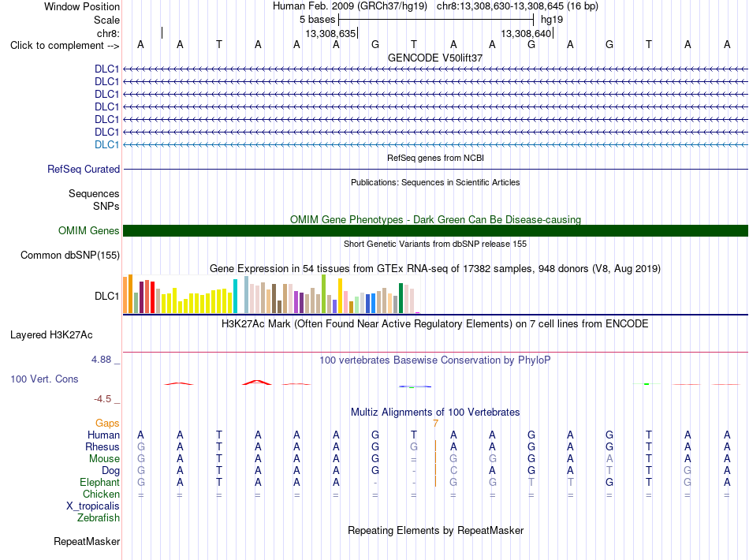749x560 pixels.
Task: Open 'Repeating Elements by RepeatMasker' title
Action: [x=435, y=530]
